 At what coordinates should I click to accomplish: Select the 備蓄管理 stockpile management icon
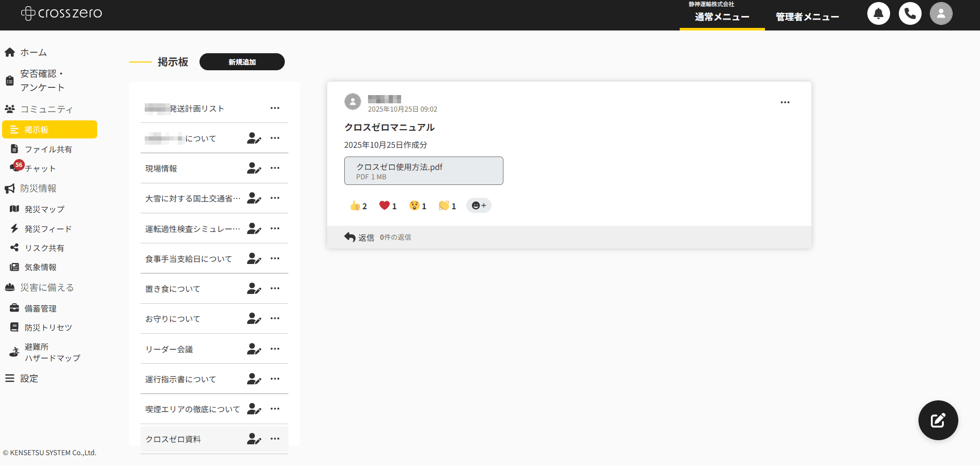click(x=13, y=308)
